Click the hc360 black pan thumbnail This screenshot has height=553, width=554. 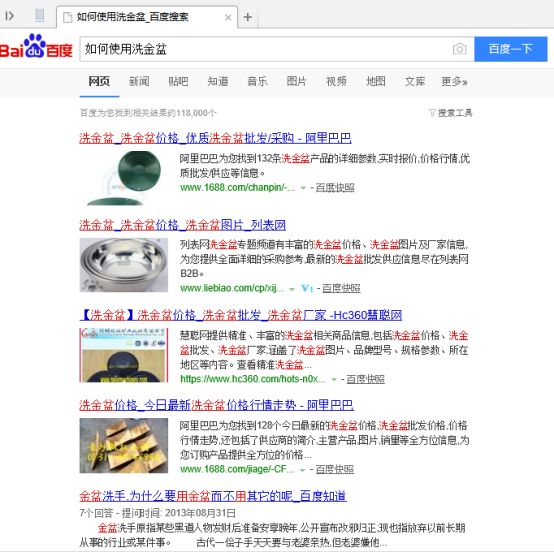(x=124, y=355)
